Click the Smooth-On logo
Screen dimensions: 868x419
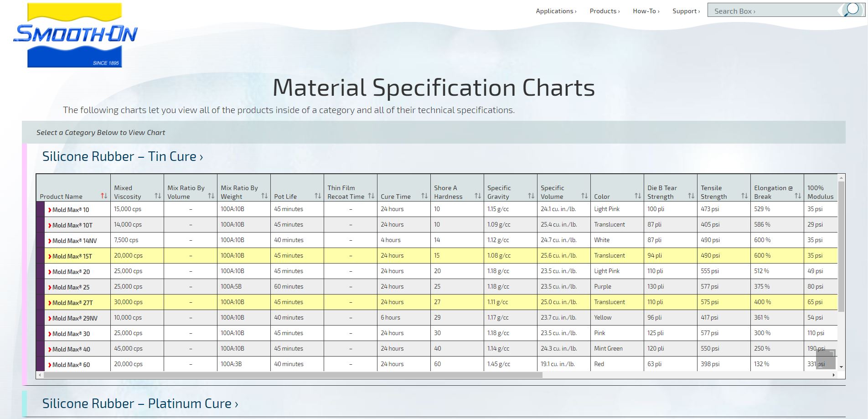click(x=75, y=35)
